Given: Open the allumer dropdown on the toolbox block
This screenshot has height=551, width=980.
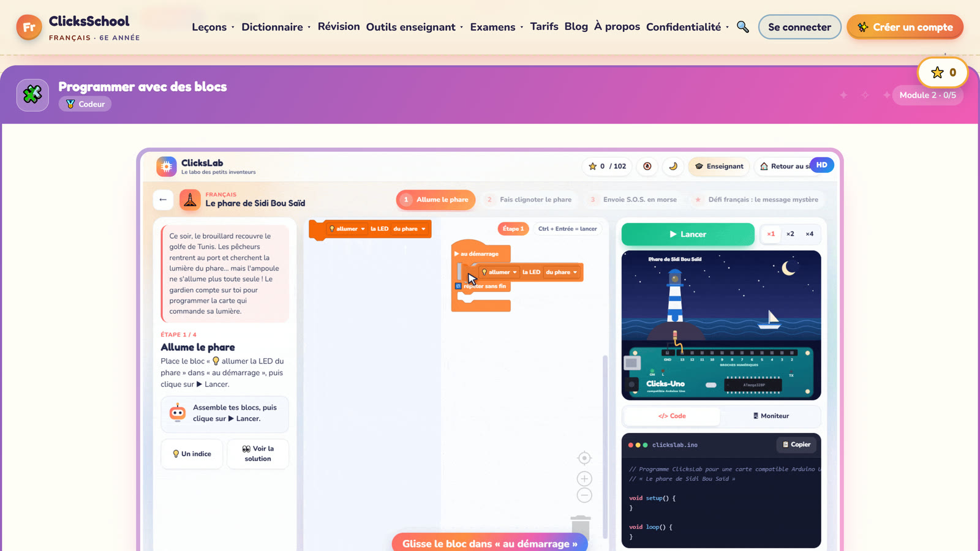Looking at the screenshot, I should click(x=347, y=229).
